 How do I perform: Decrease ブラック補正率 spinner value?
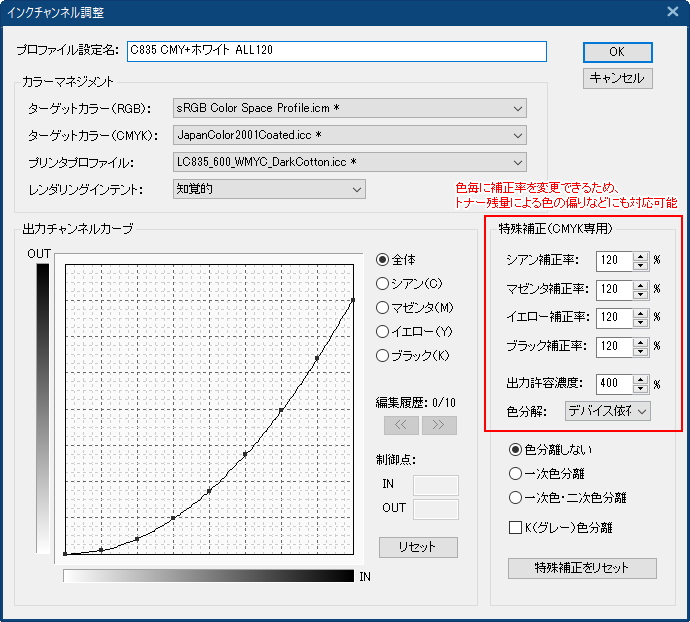tap(639, 351)
